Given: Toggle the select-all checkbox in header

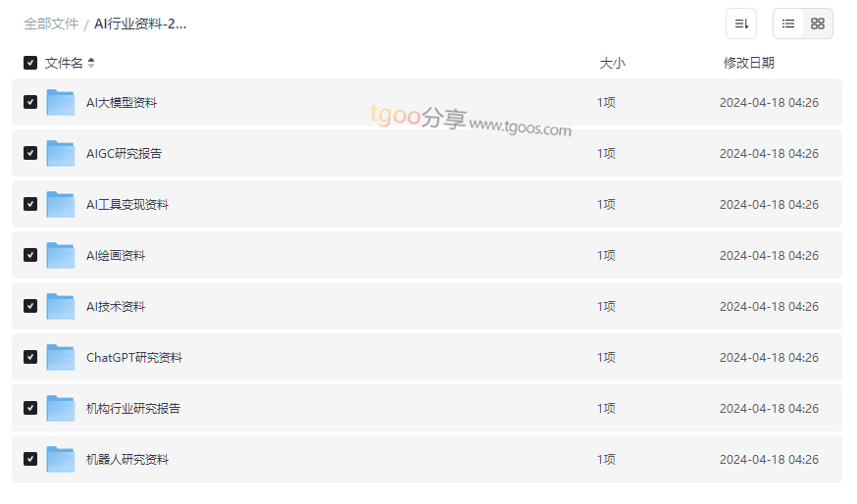Looking at the screenshot, I should (x=30, y=63).
